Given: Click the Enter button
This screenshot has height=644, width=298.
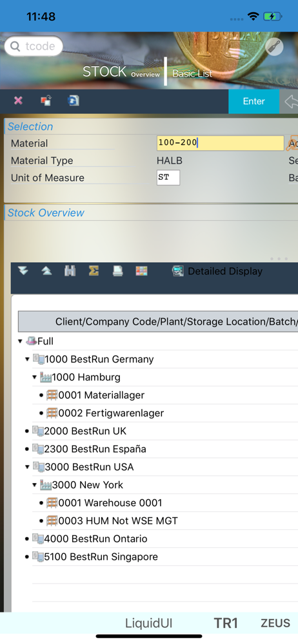Looking at the screenshot, I should pos(254,101).
